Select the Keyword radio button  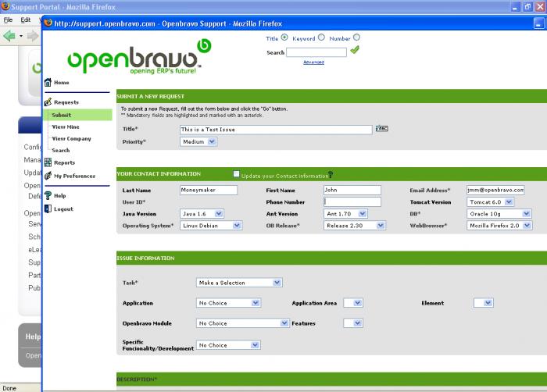pyautogui.click(x=321, y=37)
